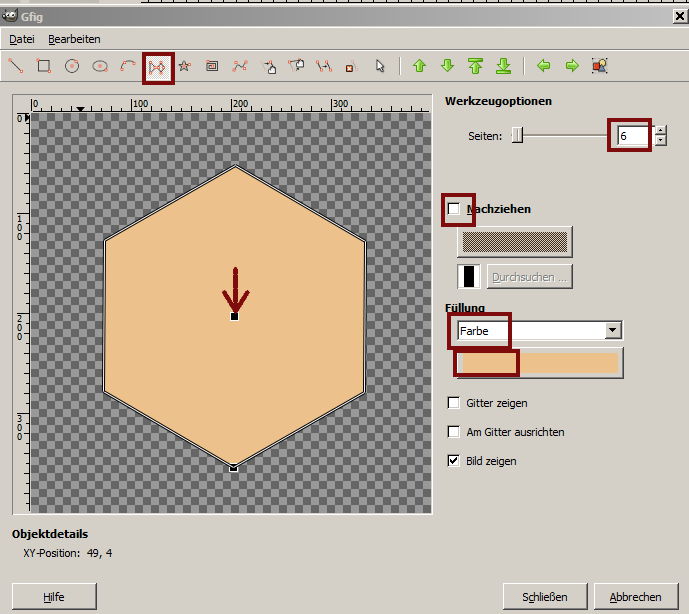Lower selected object to bottom

coord(504,66)
